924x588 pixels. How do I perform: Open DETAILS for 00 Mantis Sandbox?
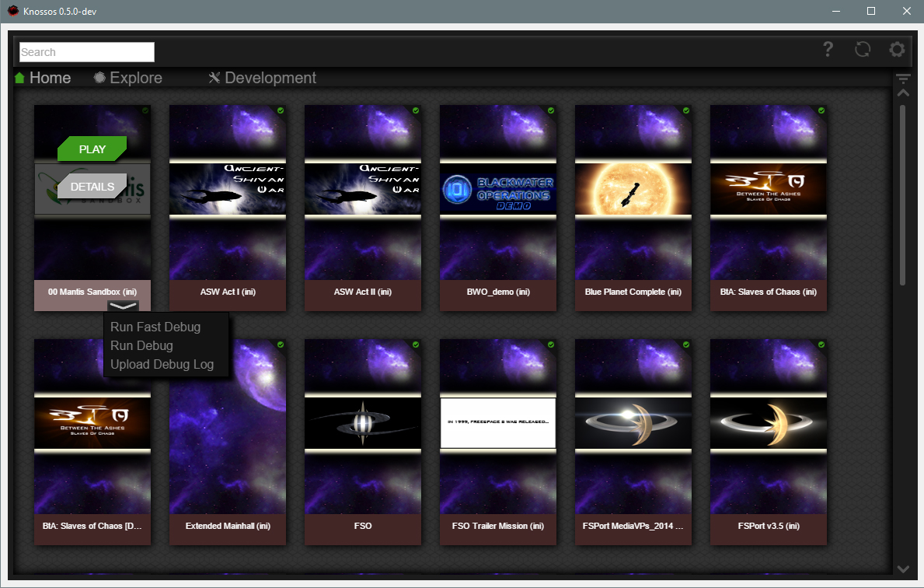tap(92, 187)
